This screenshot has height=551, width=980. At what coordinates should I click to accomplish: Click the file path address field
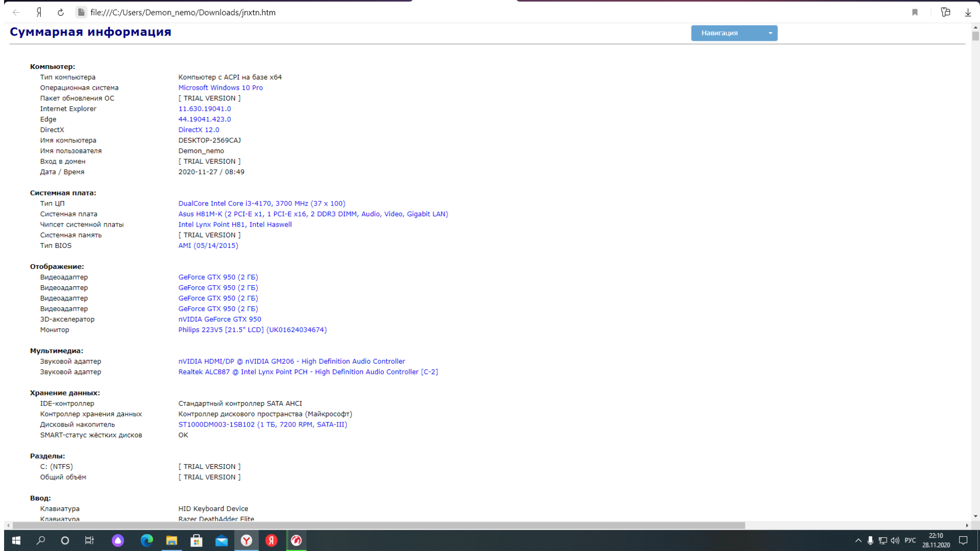[183, 12]
